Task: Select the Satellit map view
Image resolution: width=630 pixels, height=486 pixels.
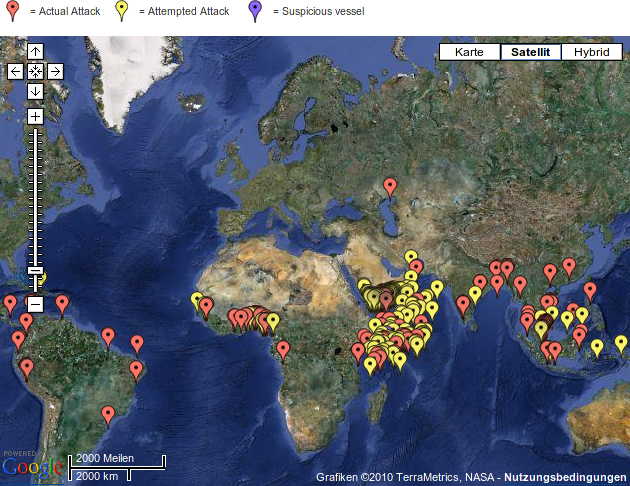Action: pyautogui.click(x=530, y=52)
